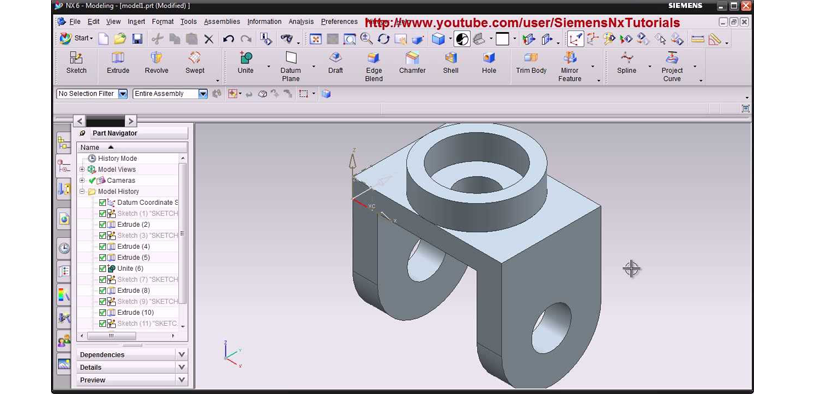Click the Unite boolean tool
This screenshot has height=394, width=823.
click(x=245, y=63)
